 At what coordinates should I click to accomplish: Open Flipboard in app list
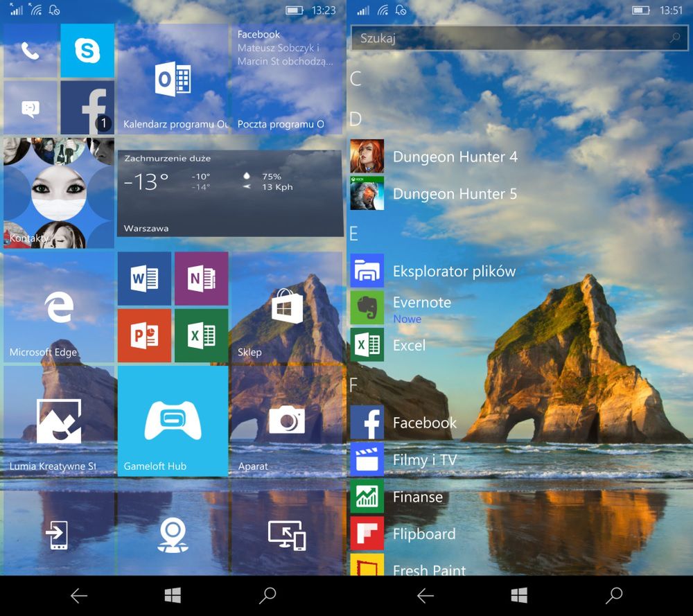403,534
